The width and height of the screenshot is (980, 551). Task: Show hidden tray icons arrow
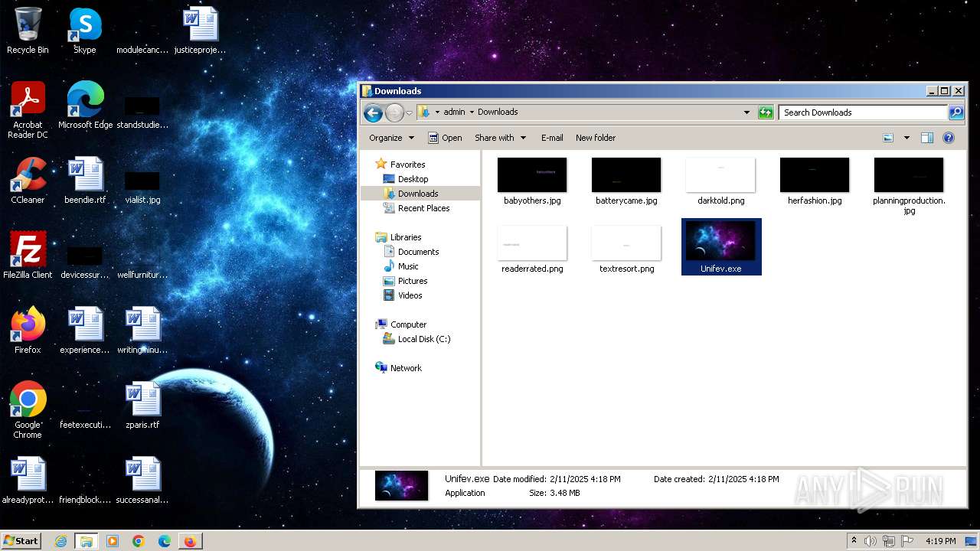(854, 540)
